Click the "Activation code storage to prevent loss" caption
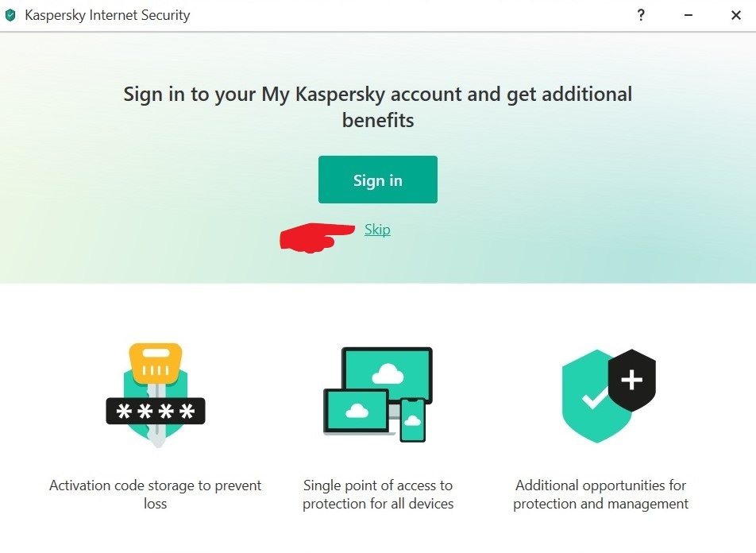This screenshot has height=553, width=756. coord(156,494)
